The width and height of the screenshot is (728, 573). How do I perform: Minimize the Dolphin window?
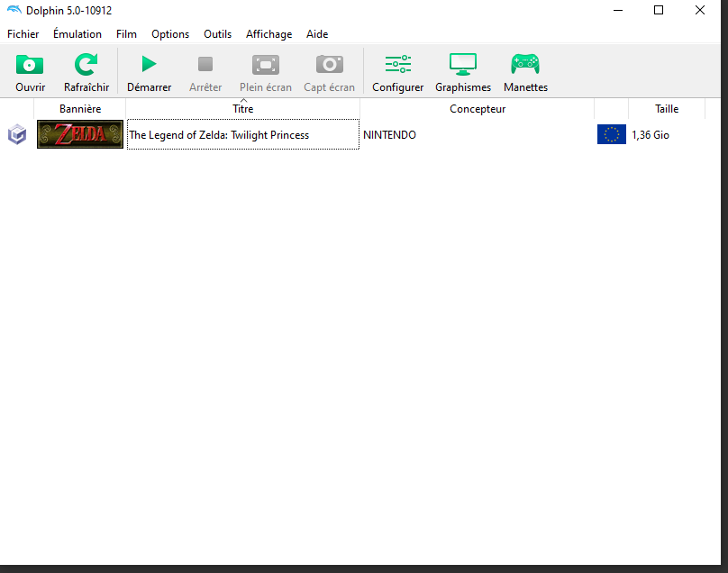pyautogui.click(x=618, y=10)
